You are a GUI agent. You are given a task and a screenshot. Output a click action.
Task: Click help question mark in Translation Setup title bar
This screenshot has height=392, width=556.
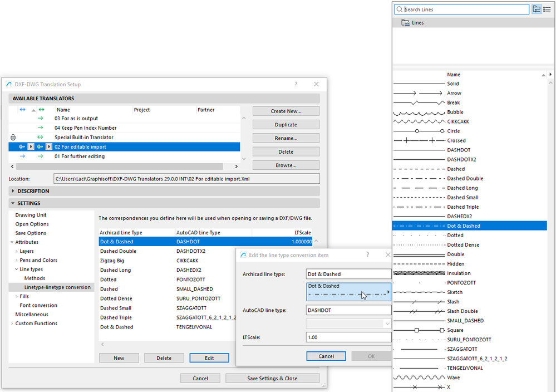(296, 84)
